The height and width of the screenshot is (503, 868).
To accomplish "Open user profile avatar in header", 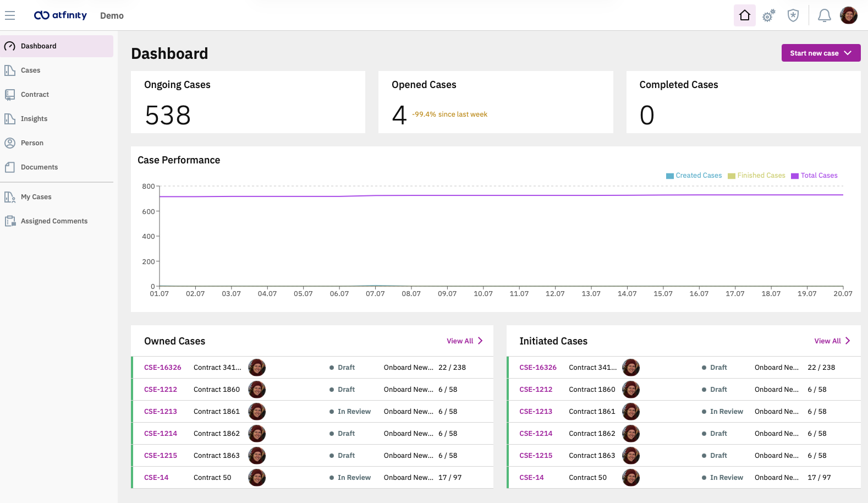I will tap(849, 15).
